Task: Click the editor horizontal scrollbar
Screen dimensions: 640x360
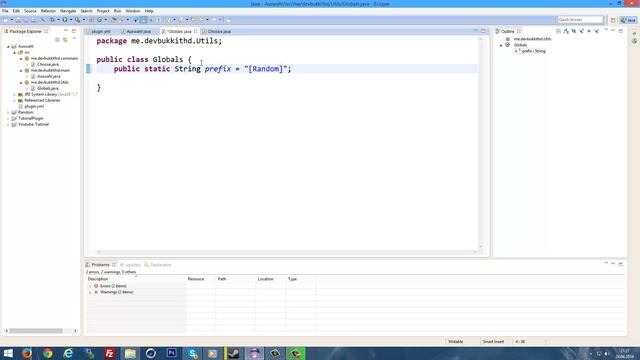Action: coord(287,252)
